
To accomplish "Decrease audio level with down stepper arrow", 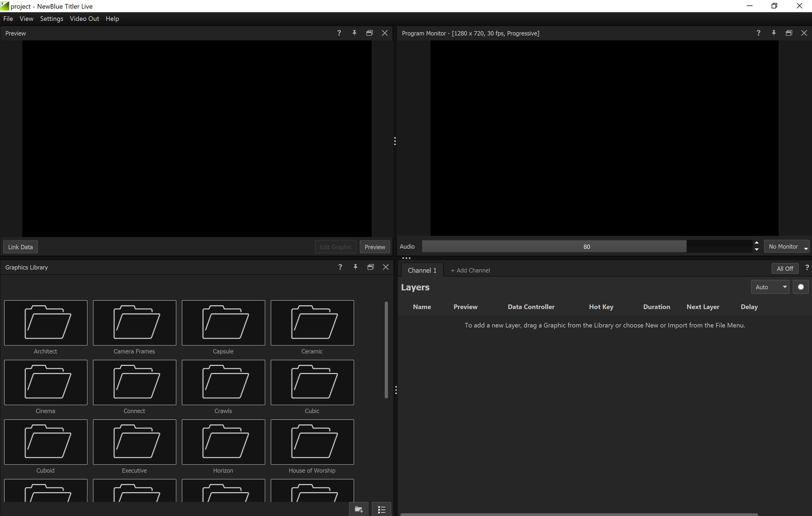I will pos(757,250).
